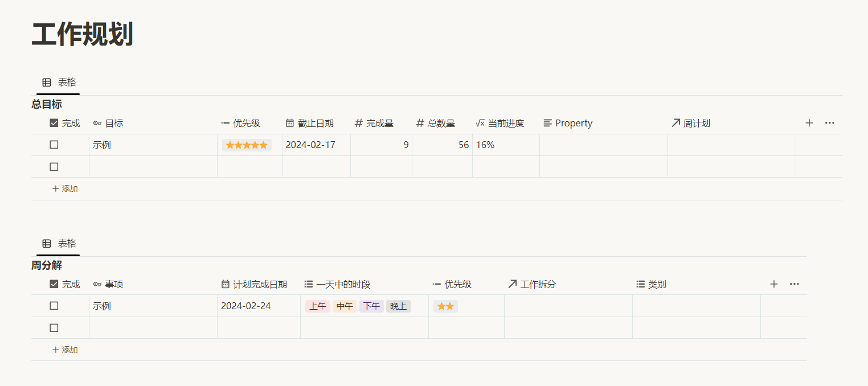
Task: Click the two-star priority tag in 周分解
Action: pos(445,306)
